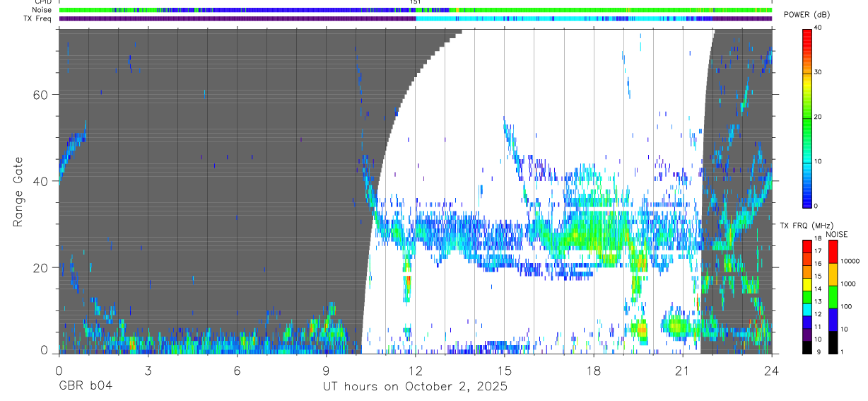Screen dimensions: 868x401
Task: Click the '1' label in NOISE legend
Action: click(843, 351)
